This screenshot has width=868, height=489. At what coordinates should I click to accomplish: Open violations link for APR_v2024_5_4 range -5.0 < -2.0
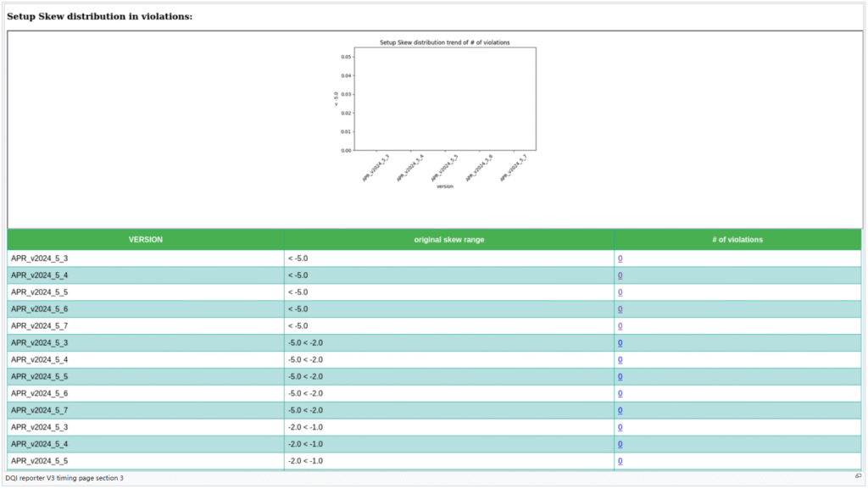point(620,360)
